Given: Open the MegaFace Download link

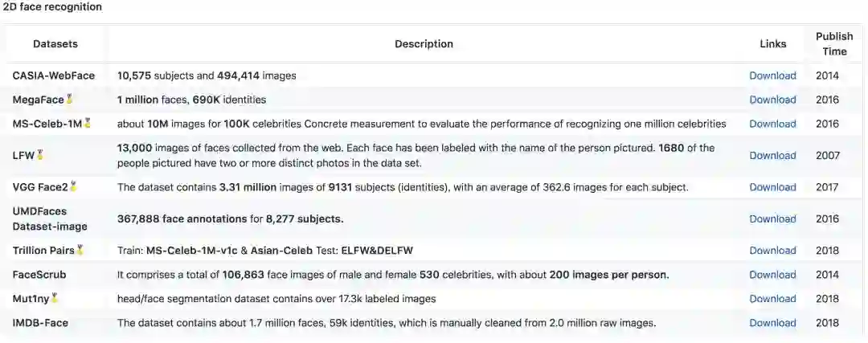Looking at the screenshot, I should click(x=772, y=100).
